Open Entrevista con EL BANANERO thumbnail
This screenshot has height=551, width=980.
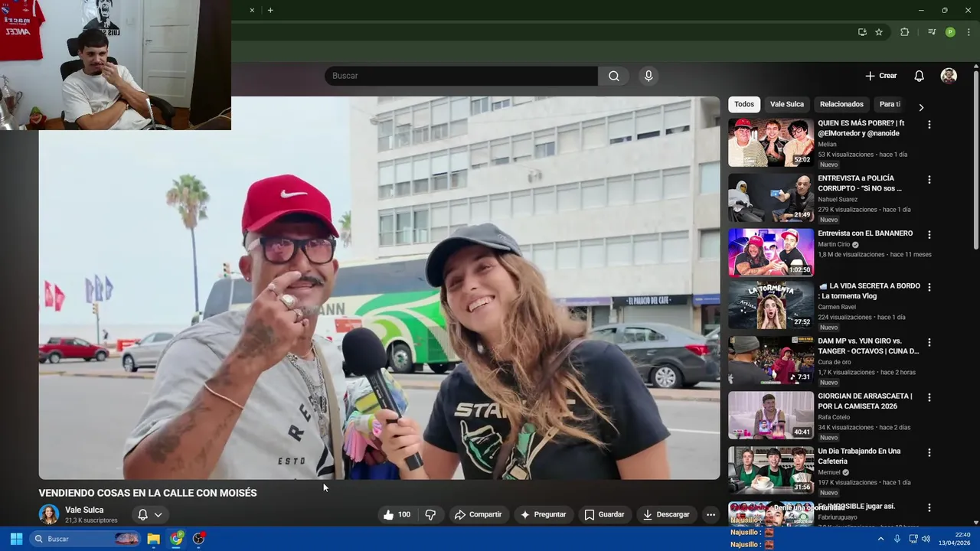[771, 253]
